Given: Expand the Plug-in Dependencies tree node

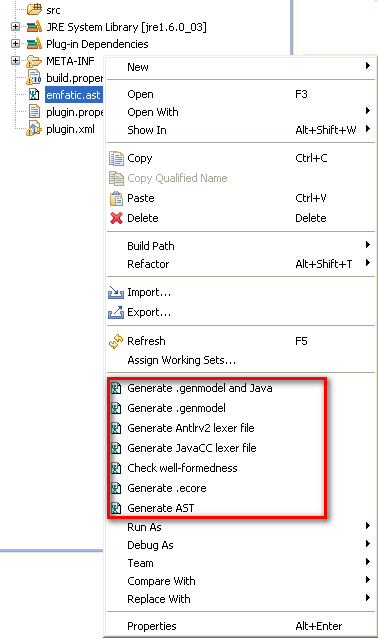Looking at the screenshot, I should tap(15, 43).
